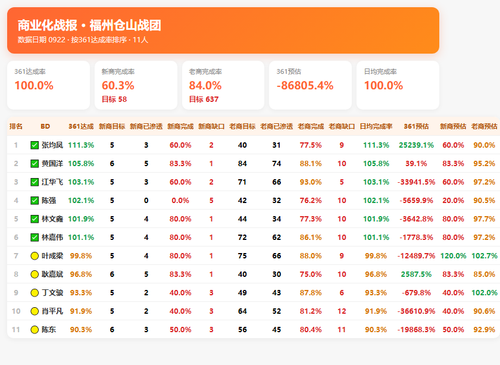
Task: Open the 老商完成率 84.0% summary card
Action: 223,85
